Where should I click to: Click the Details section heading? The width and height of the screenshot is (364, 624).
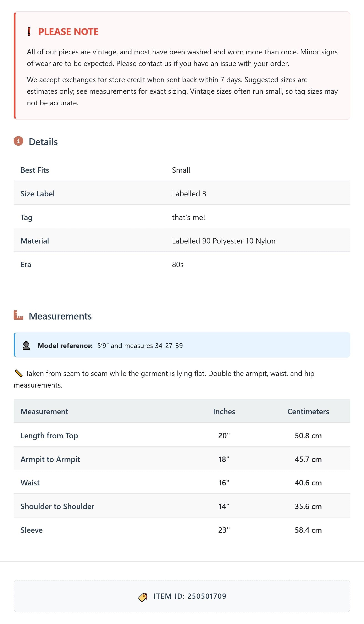coord(43,142)
